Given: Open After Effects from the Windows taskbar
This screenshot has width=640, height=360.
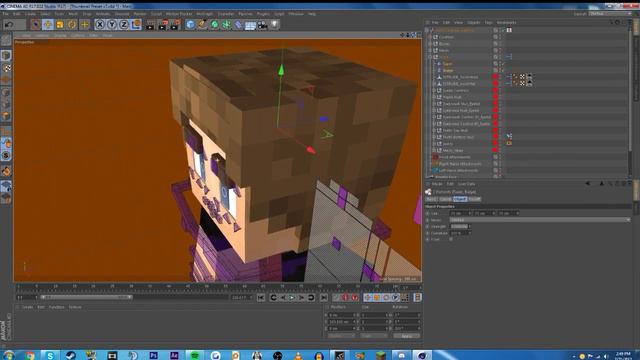Looking at the screenshot, I should (x=174, y=355).
